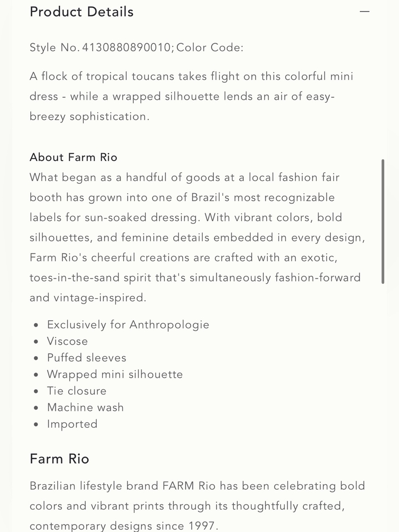The height and width of the screenshot is (532, 399).
Task: Click the Tie closure bullet item
Action: (x=77, y=391)
